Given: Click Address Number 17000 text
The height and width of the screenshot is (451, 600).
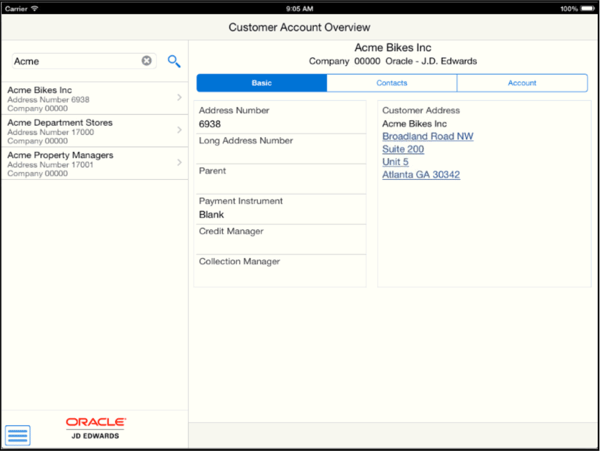Looking at the screenshot, I should [51, 132].
